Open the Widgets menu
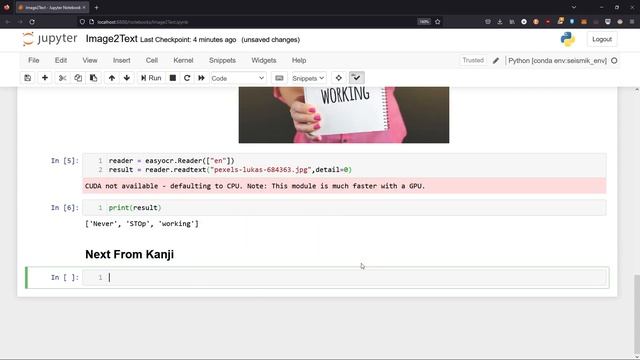The width and height of the screenshot is (640, 360). [264, 60]
